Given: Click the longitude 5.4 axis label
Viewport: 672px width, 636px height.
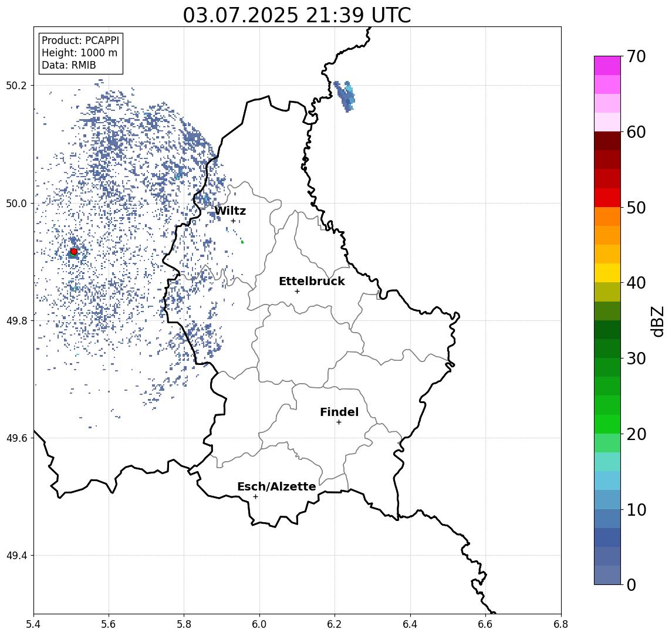Looking at the screenshot, I should point(33,624).
